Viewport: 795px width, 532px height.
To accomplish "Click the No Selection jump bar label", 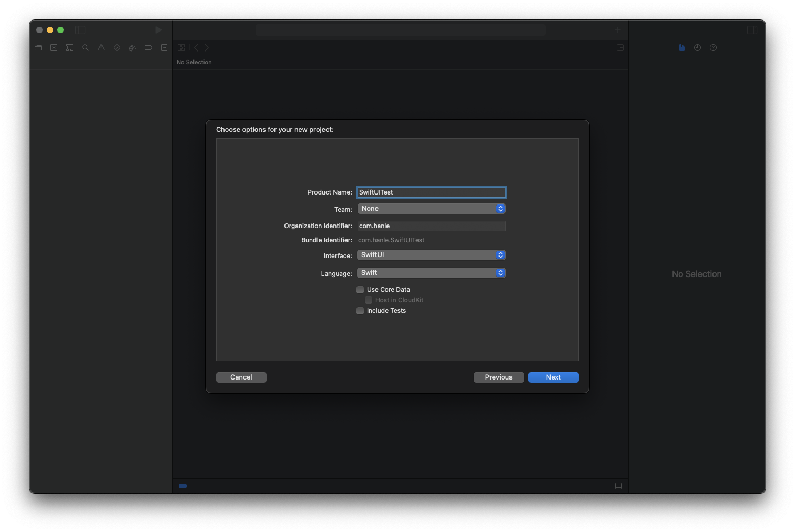I will 194,62.
